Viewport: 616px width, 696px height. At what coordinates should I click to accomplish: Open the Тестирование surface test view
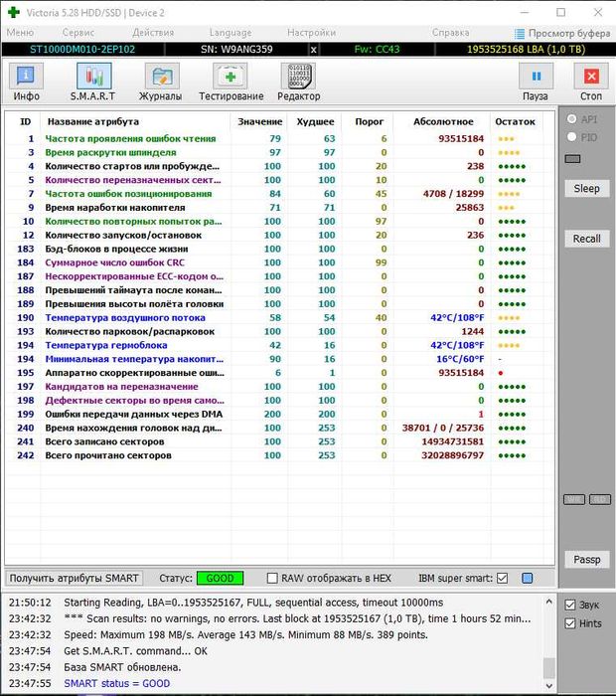click(x=231, y=83)
